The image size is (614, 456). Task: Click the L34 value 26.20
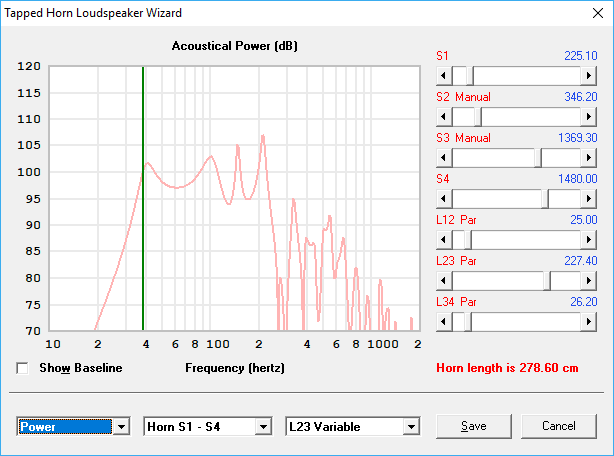583,302
